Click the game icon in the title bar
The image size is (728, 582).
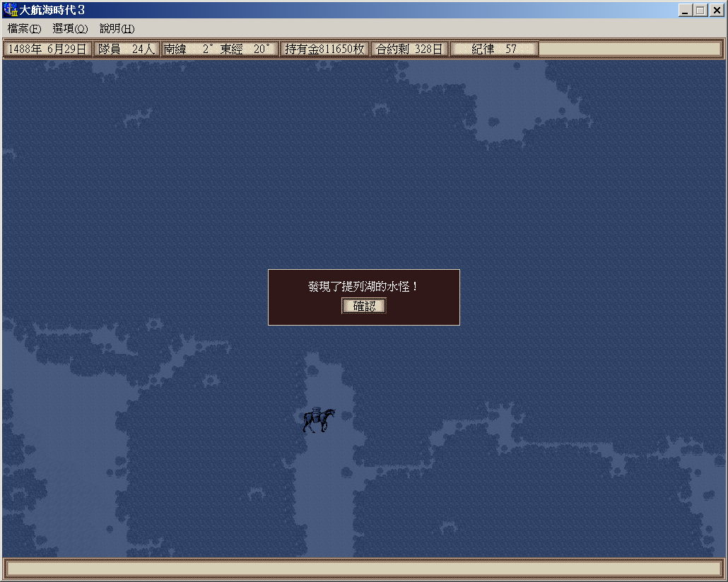tap(11, 11)
